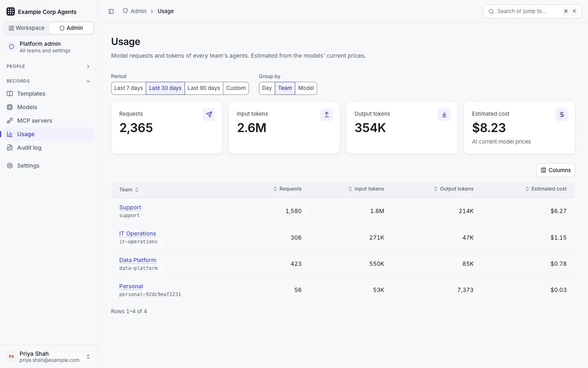
Task: Click the Input tokens upload icon
Action: 327,114
